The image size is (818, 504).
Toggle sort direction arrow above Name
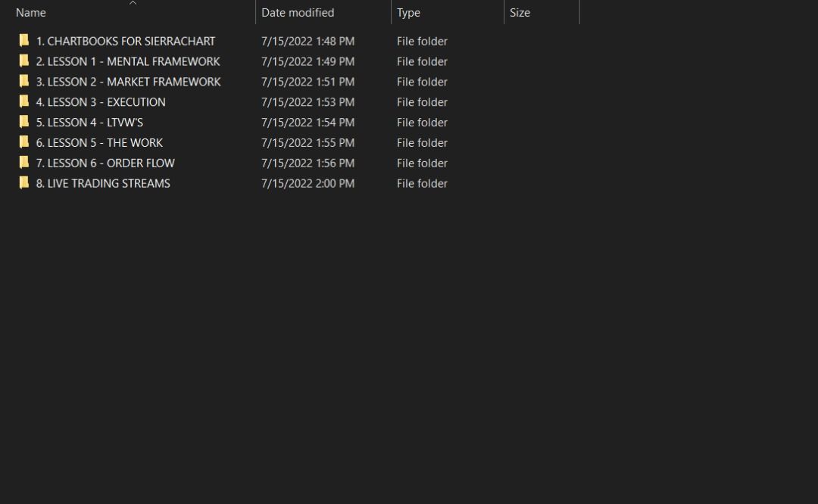[133, 3]
